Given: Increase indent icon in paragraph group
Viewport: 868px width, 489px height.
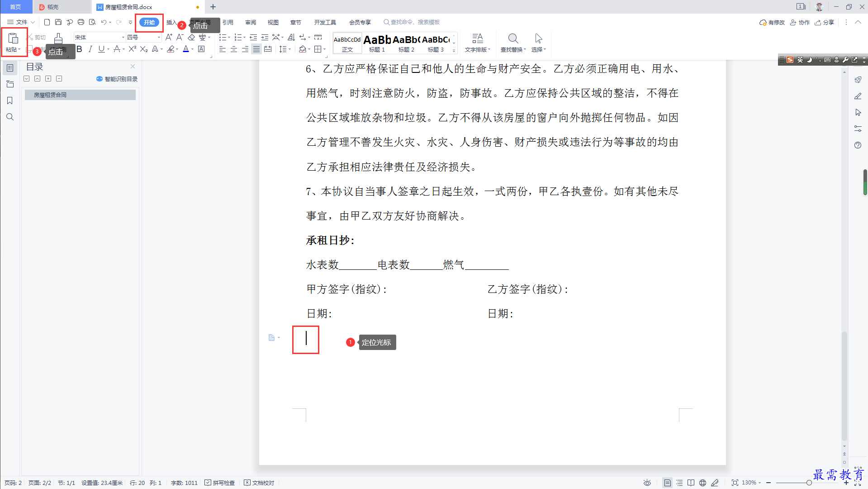Looking at the screenshot, I should click(x=265, y=37).
